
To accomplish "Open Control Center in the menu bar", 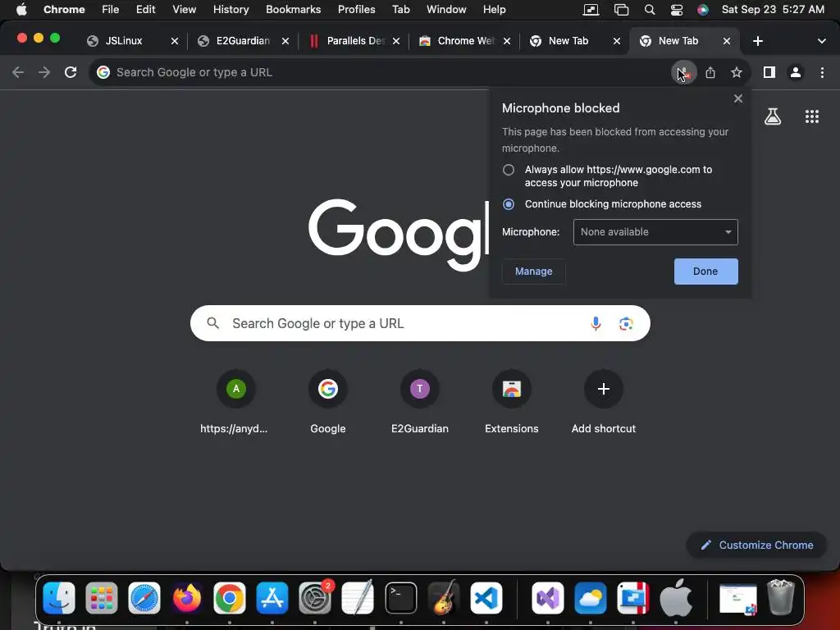I will 677,10.
